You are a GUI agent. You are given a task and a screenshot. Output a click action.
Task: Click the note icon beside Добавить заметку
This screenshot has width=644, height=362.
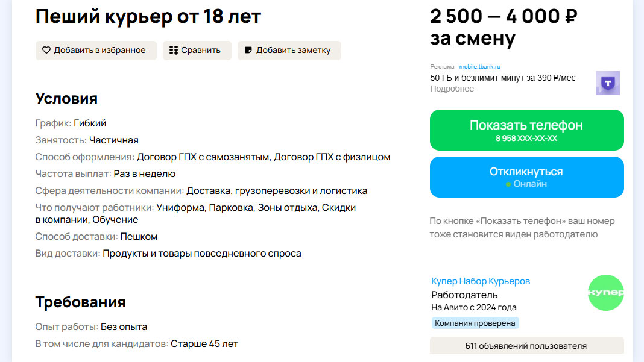248,51
